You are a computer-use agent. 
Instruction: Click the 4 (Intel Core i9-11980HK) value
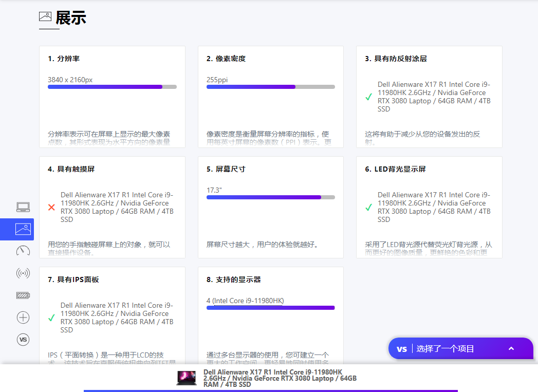point(245,301)
